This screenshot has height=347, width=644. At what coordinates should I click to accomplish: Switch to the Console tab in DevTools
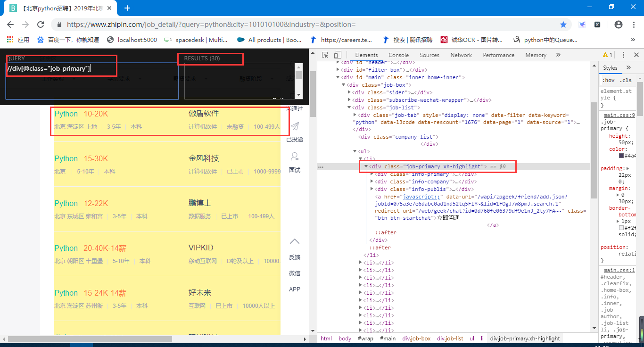pyautogui.click(x=398, y=55)
